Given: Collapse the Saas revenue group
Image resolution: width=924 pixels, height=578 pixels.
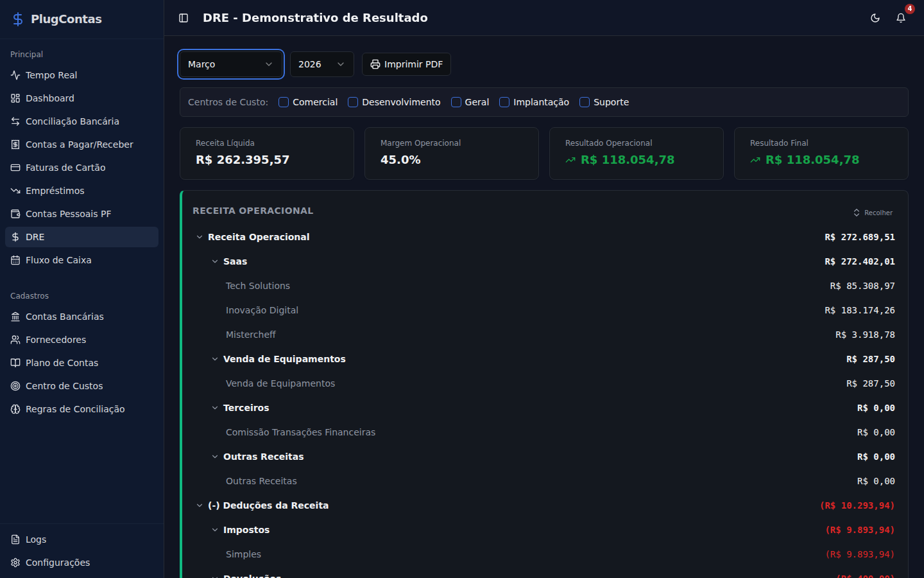Looking at the screenshot, I should (x=214, y=261).
